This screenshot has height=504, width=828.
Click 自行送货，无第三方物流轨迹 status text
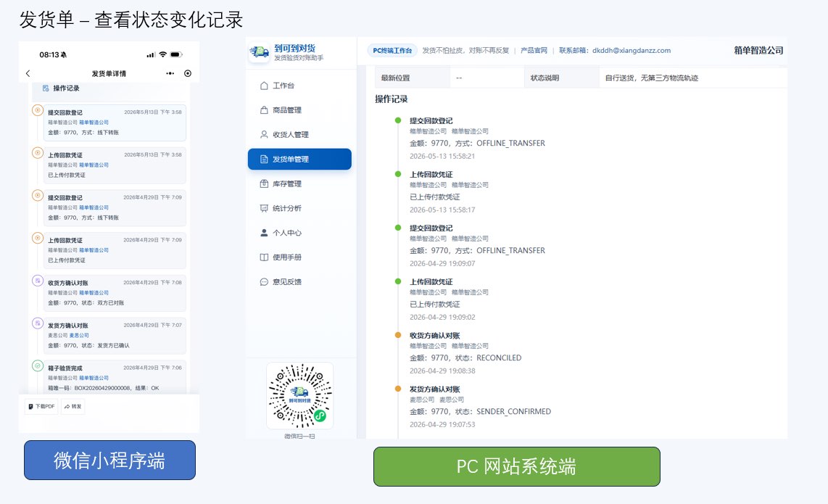point(652,78)
